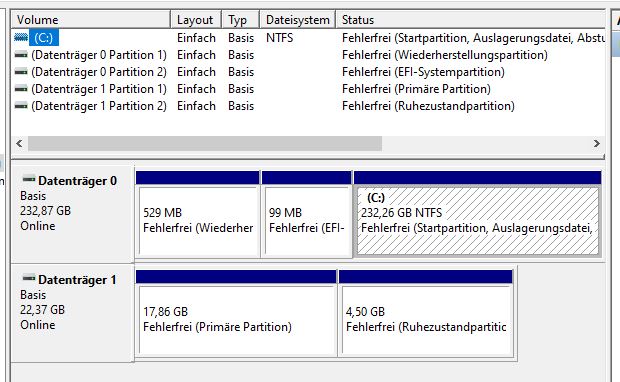This screenshot has width=620, height=382.
Task: Click C: status Fehlerfrei (Startpartition, Auslagerungsdatei in list
Action: (473, 38)
